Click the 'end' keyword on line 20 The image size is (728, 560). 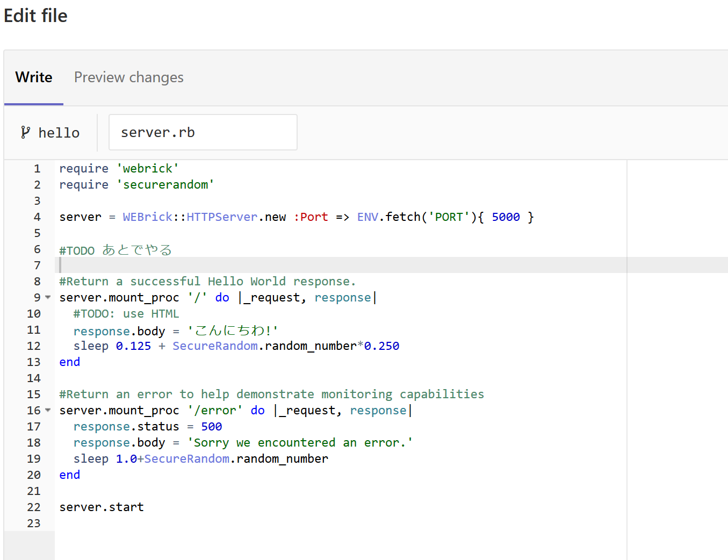click(70, 475)
